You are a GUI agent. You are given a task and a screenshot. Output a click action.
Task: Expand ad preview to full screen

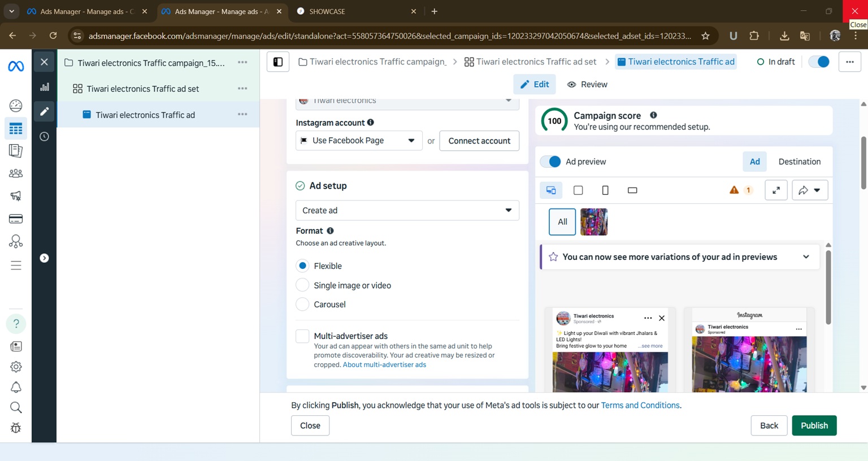[776, 190]
